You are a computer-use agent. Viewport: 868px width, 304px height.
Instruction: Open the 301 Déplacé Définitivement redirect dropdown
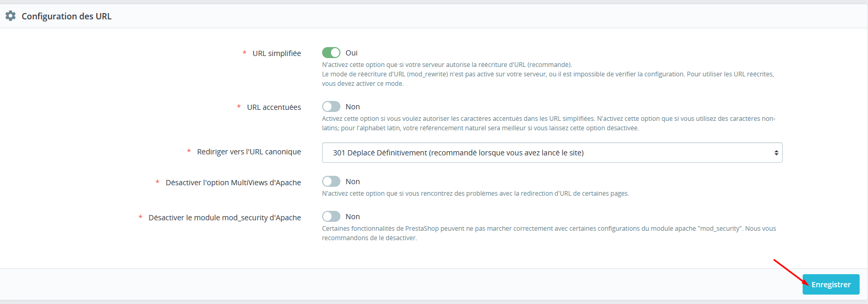click(x=552, y=153)
